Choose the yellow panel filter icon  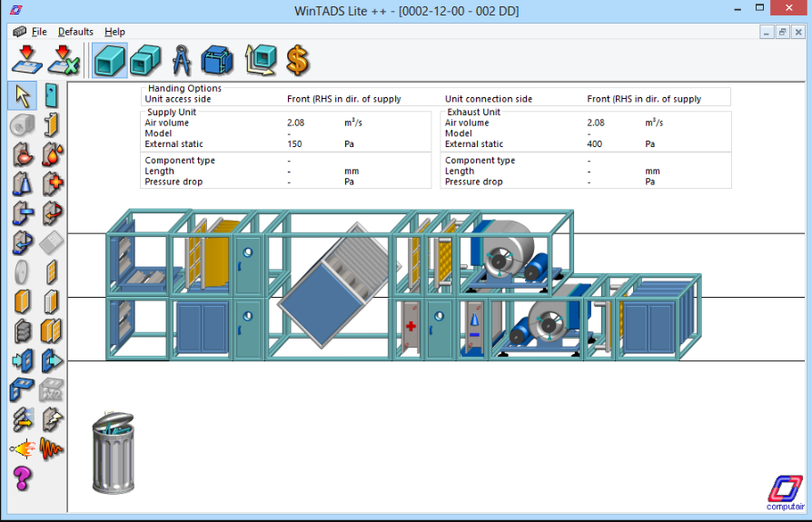click(x=51, y=125)
